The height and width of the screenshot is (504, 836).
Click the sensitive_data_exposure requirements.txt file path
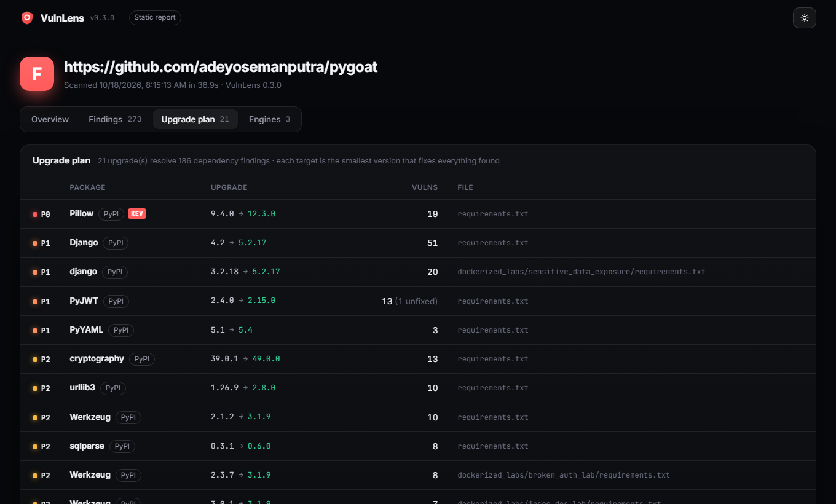(582, 272)
